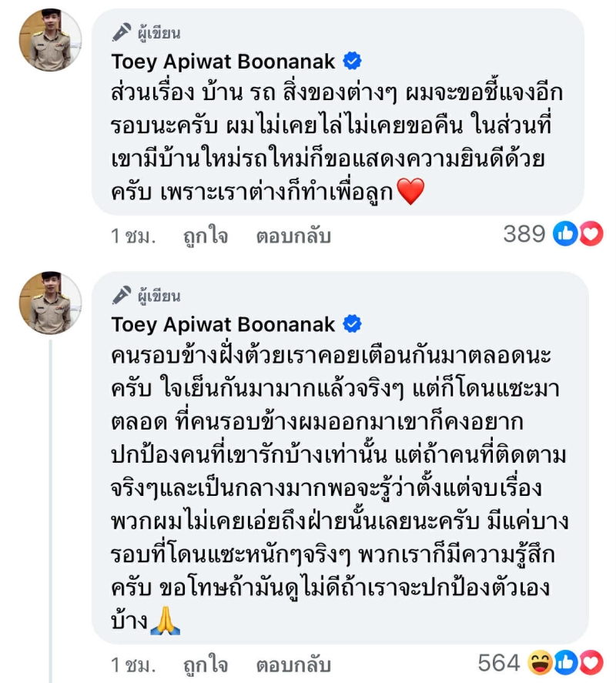Viewport: 616px width, 683px height.
Task: Click the blue like reaction icon beside 564
Action: pyautogui.click(x=566, y=661)
